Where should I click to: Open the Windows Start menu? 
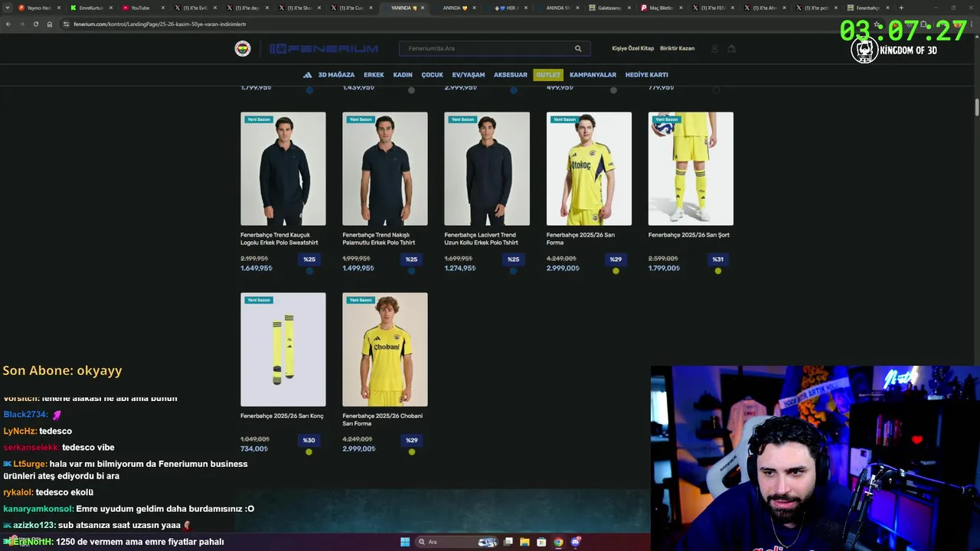point(405,542)
